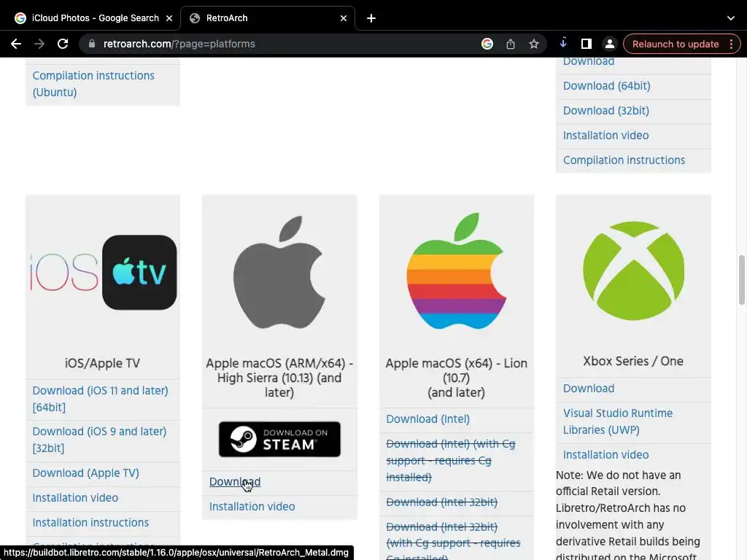The image size is (747, 560).
Task: Click the share icon in address bar
Action: tap(510, 44)
